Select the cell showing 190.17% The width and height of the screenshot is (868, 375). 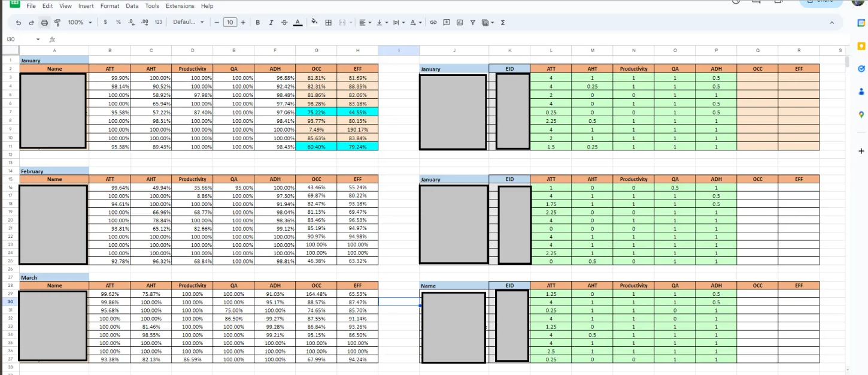(357, 129)
